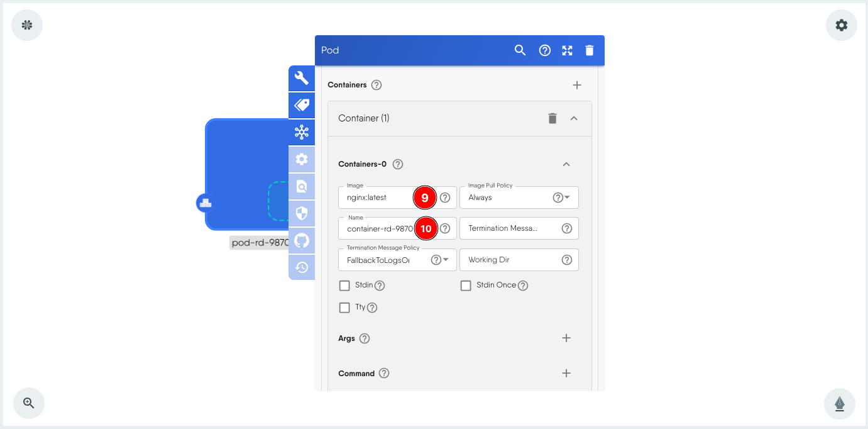Collapse the Containers-0 section

566,164
